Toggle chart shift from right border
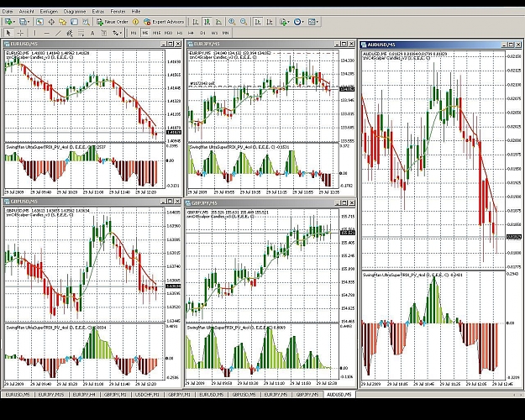Image resolution: width=525 pixels, height=420 pixels. tap(269, 22)
